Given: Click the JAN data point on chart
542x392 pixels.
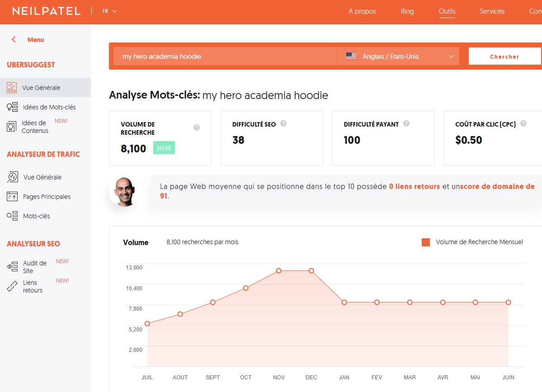Looking at the screenshot, I should (x=344, y=302).
